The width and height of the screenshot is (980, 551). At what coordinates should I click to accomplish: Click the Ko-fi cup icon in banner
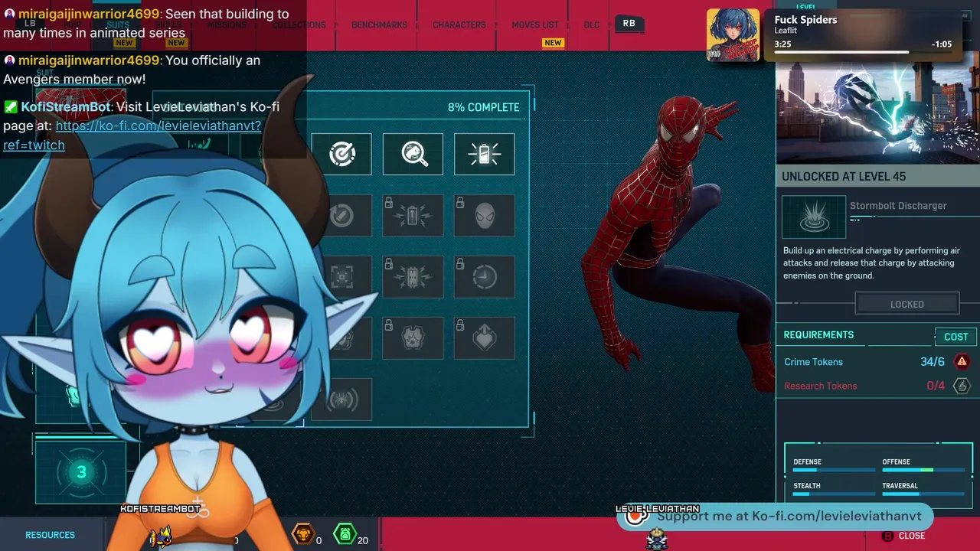636,517
